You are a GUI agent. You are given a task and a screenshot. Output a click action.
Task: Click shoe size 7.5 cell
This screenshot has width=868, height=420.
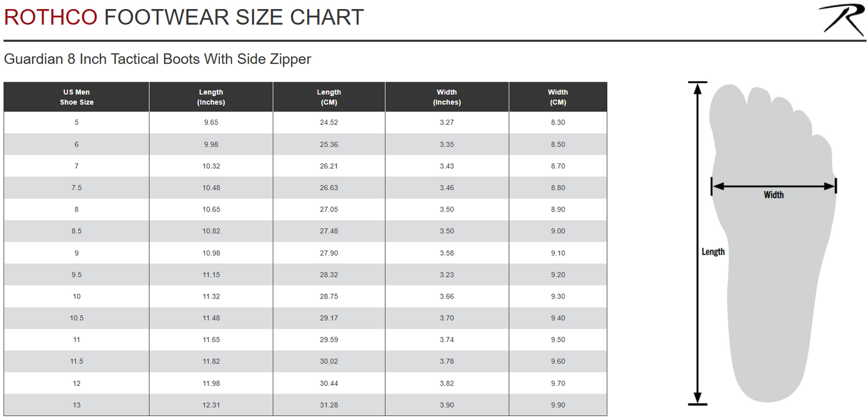[76, 188]
